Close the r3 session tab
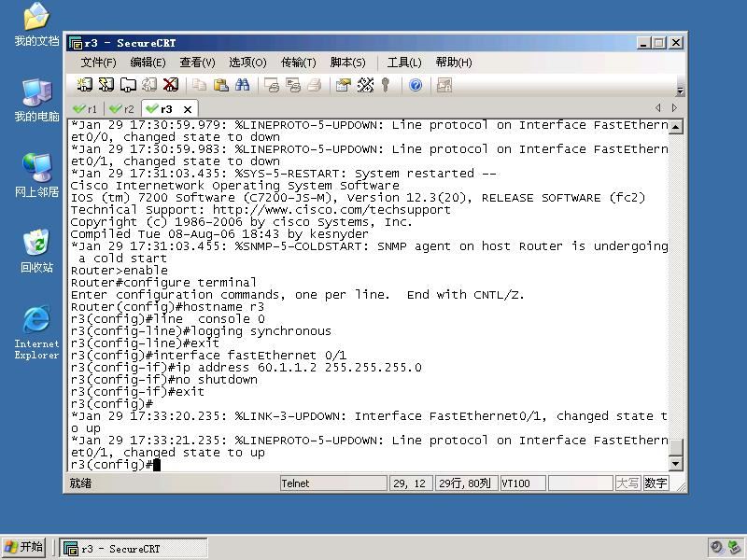Viewport: 747px width, 560px height. point(188,109)
